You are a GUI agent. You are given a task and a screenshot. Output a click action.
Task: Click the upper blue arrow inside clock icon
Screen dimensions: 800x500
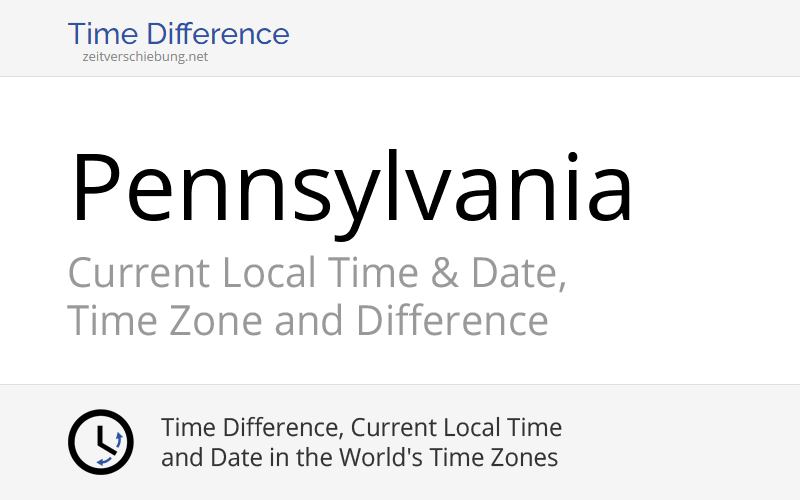[x=118, y=439]
